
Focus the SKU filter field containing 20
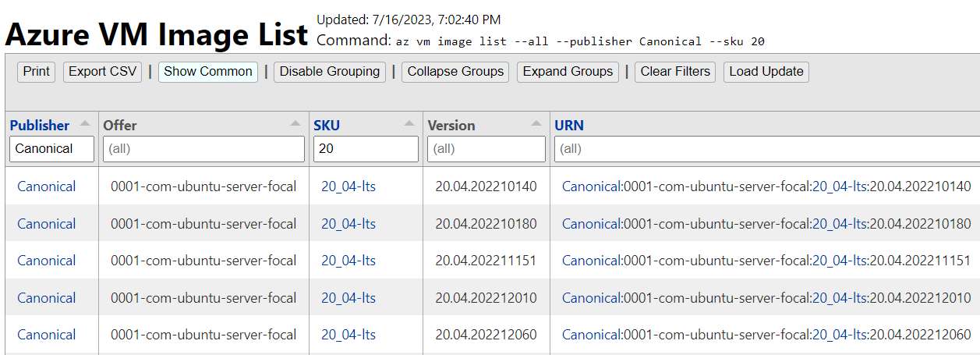click(366, 149)
